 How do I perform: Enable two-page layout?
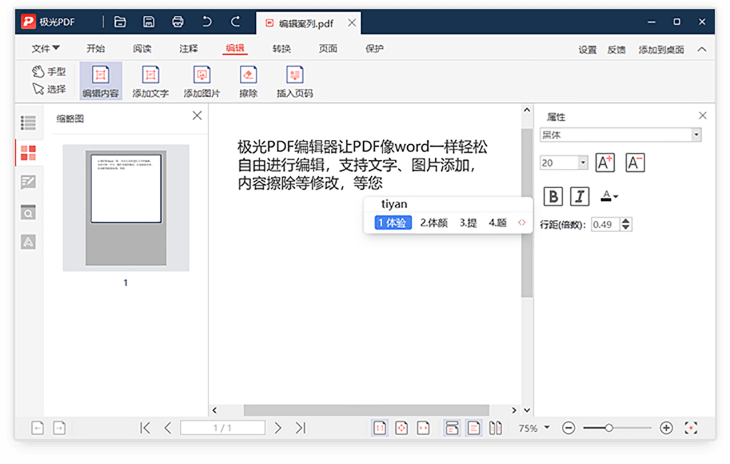pos(495,428)
